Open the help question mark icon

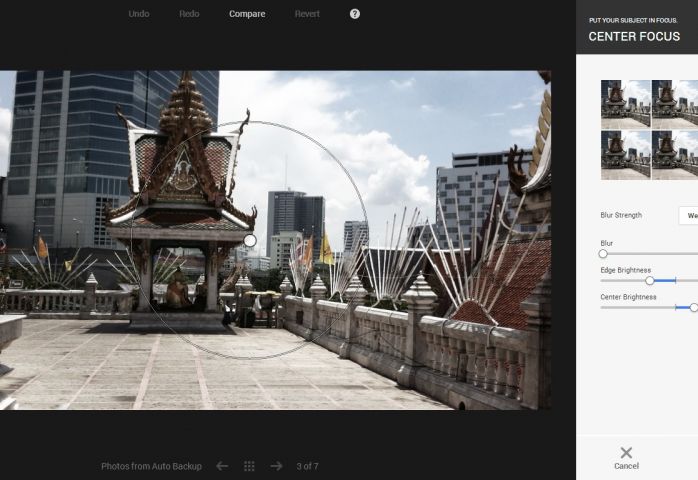tap(355, 14)
